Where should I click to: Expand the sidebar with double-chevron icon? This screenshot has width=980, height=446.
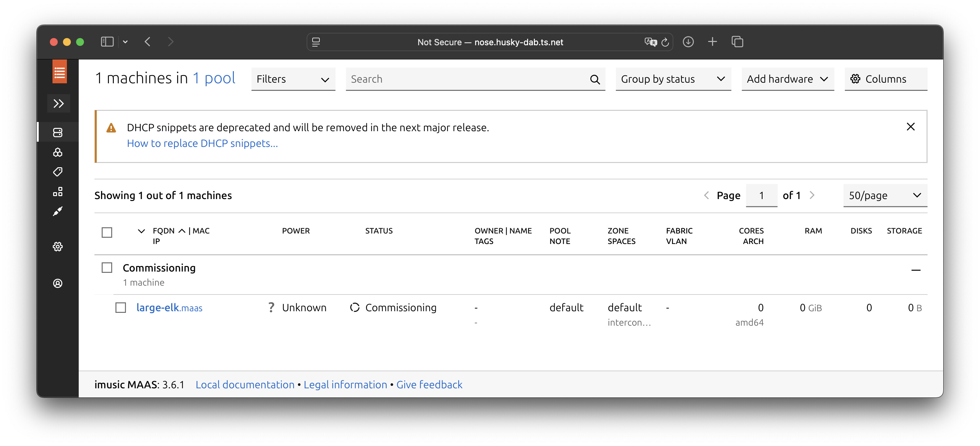tap(58, 103)
